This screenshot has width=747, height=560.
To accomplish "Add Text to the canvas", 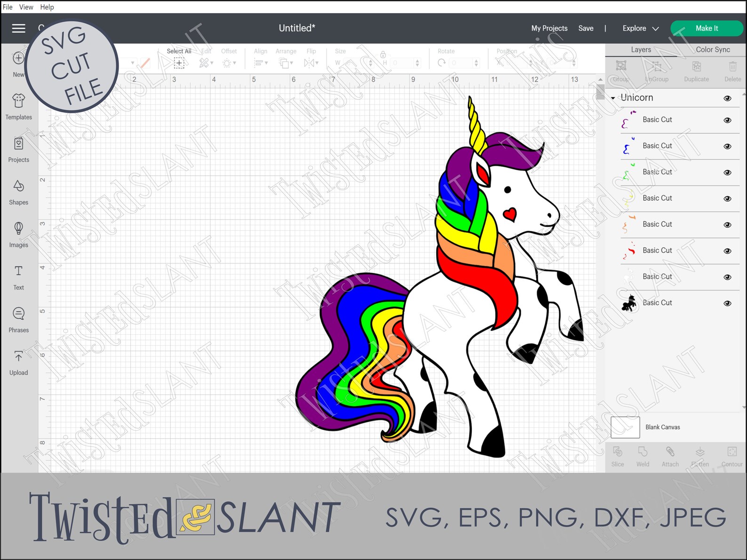I will coord(18,278).
